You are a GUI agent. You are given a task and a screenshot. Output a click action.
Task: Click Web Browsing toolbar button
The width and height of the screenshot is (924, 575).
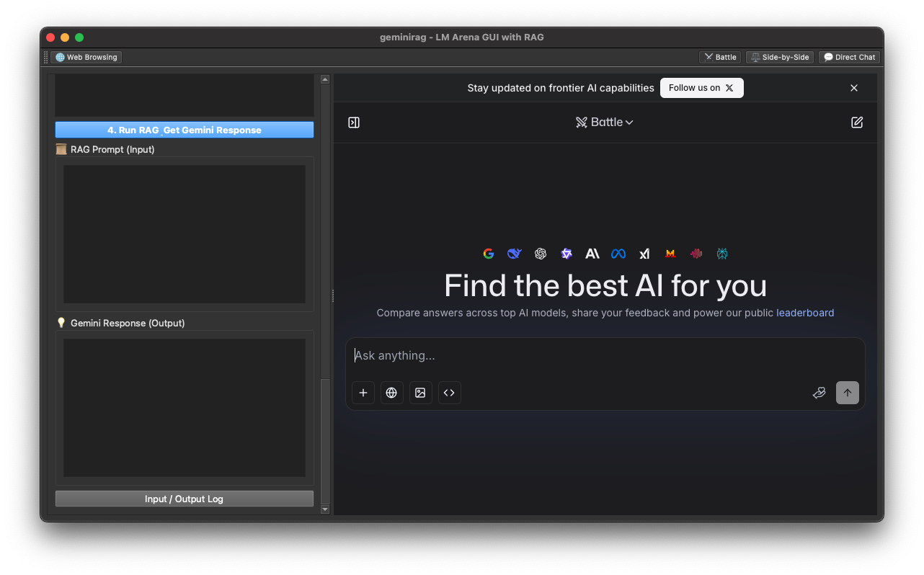86,57
